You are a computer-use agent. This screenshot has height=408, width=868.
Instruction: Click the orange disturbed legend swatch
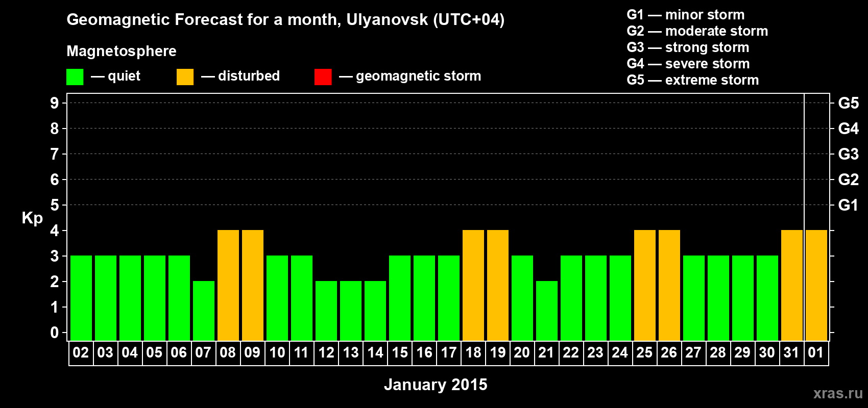[x=185, y=77]
